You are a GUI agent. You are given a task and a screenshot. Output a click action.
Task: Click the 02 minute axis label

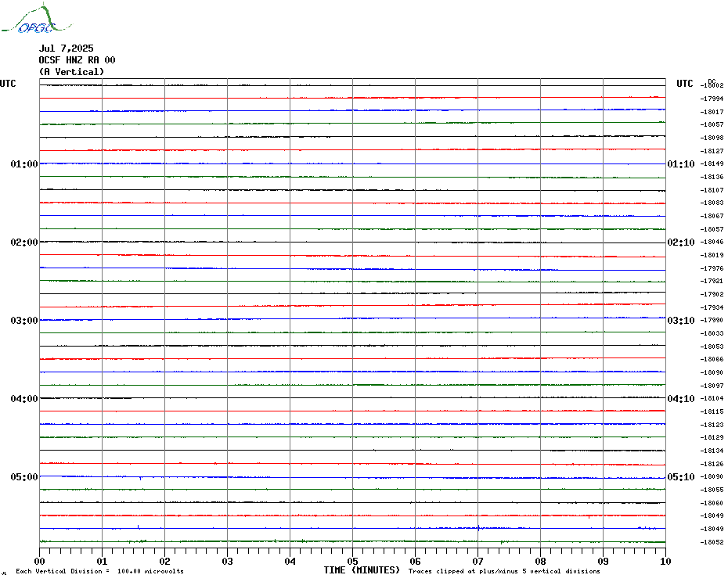(165, 562)
